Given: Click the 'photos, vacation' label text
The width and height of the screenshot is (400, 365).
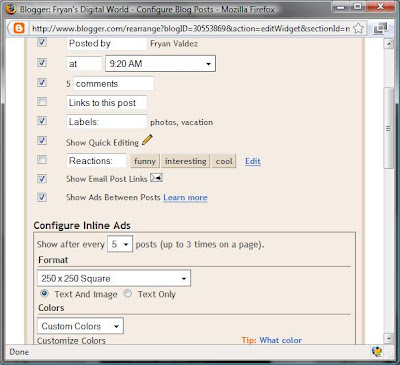Looking at the screenshot, I should pyautogui.click(x=181, y=122).
